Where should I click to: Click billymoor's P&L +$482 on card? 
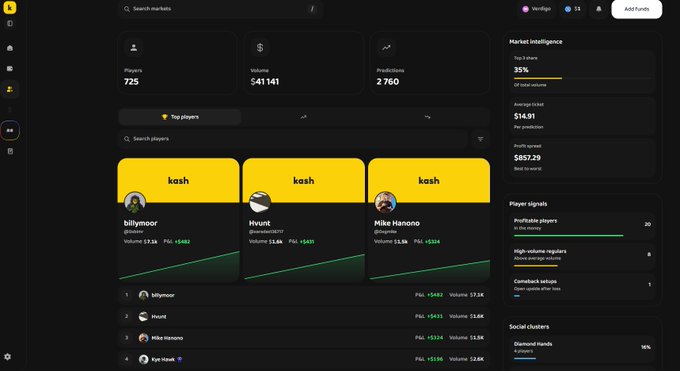(x=177, y=242)
